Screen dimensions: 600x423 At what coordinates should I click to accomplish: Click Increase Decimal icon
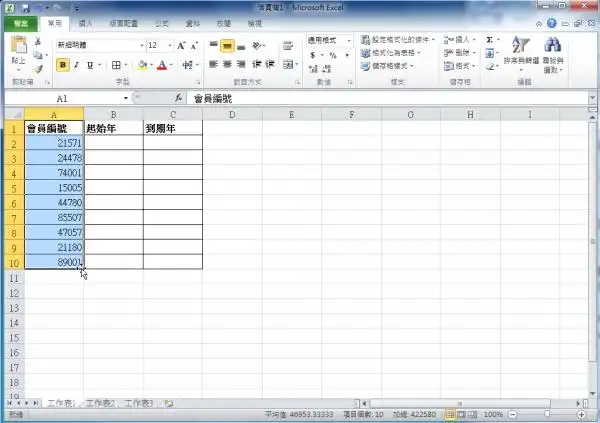(x=313, y=69)
